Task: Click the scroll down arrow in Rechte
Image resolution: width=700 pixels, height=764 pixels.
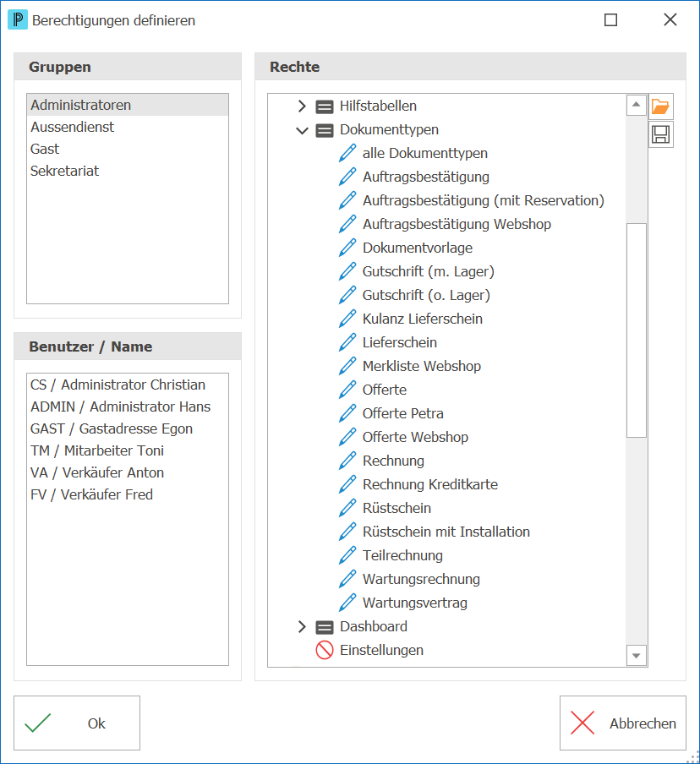Action: click(636, 656)
